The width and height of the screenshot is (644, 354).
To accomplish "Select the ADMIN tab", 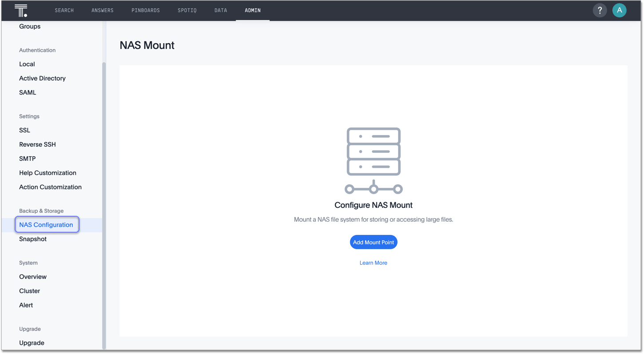I will 253,10.
